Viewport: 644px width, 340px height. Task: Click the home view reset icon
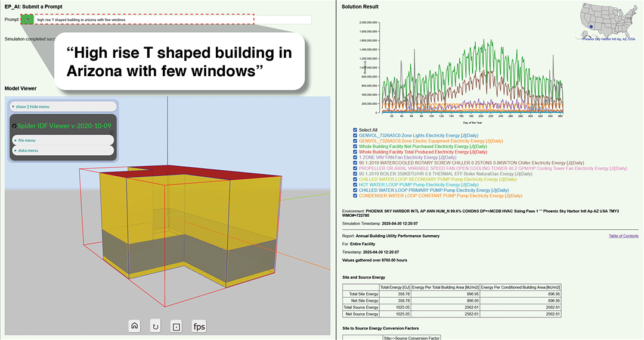tap(135, 326)
